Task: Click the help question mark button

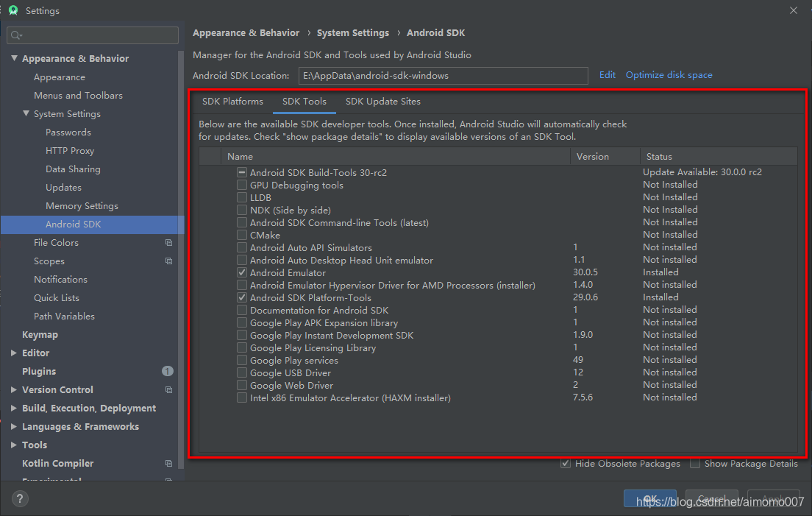Action: coord(20,498)
